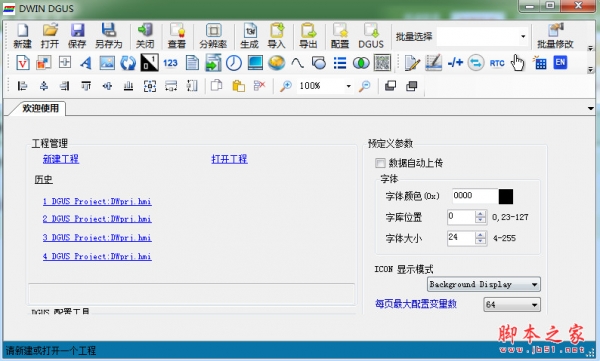
Task: Select the -/+ incremental adjust icon
Action: (x=455, y=62)
